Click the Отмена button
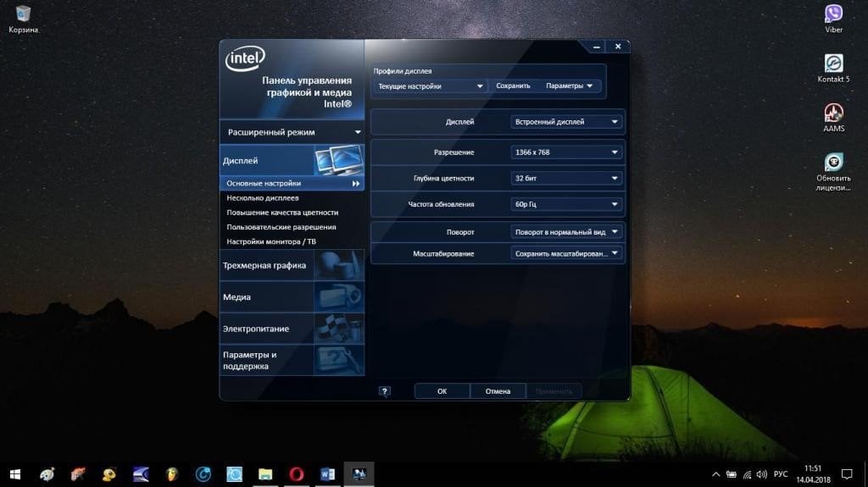This screenshot has height=487, width=868. (x=498, y=391)
